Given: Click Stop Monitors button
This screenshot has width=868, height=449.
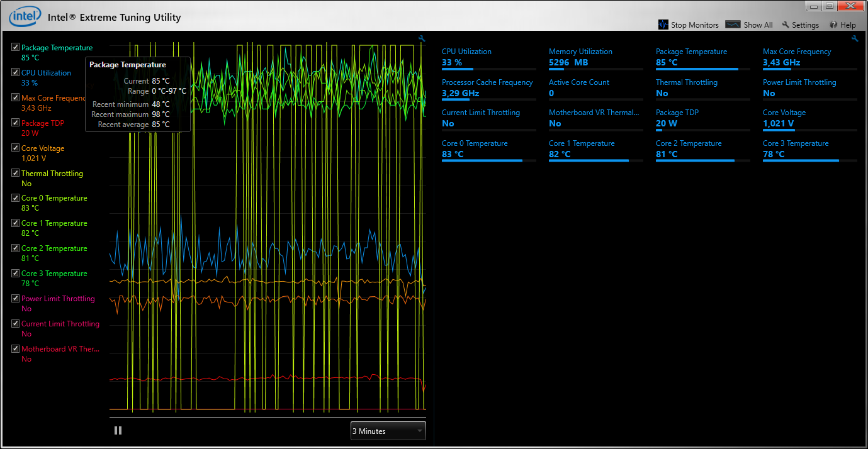Looking at the screenshot, I should [x=688, y=25].
